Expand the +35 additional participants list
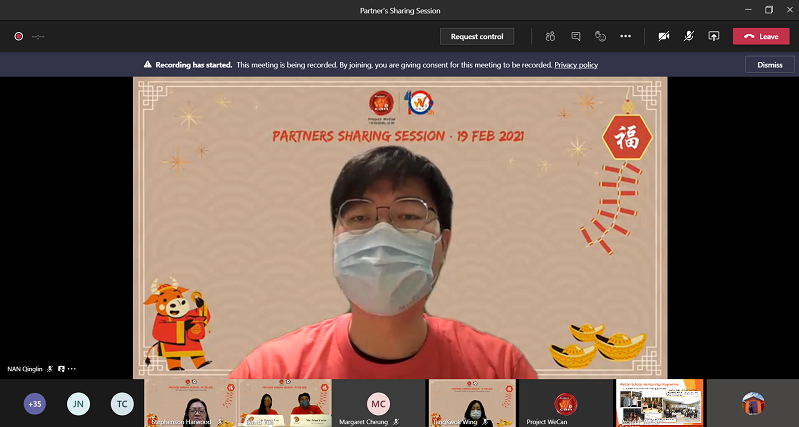 (x=35, y=403)
